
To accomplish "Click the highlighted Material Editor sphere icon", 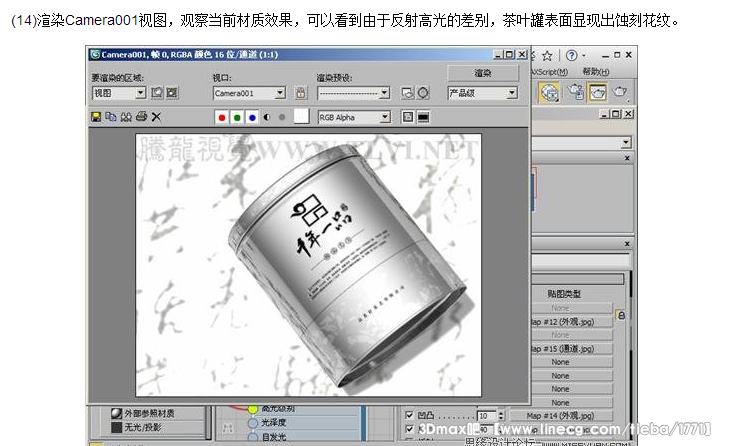I will tap(549, 92).
